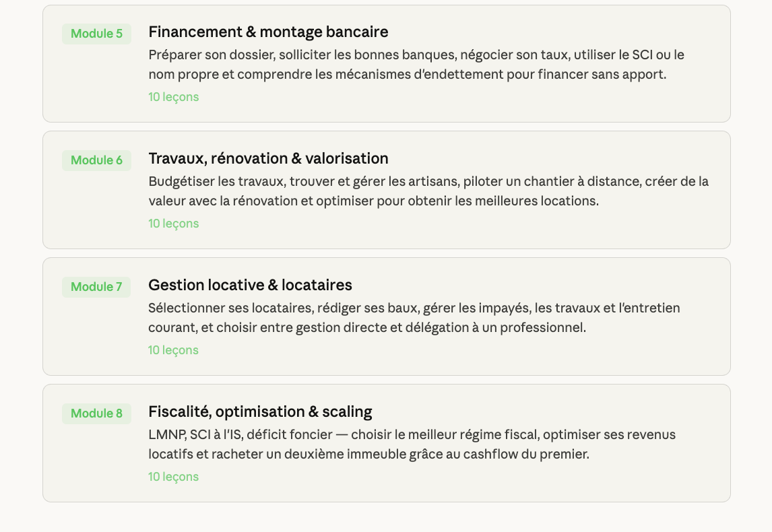
Task: Select the Gestion locative & locataires heading
Action: (x=250, y=285)
